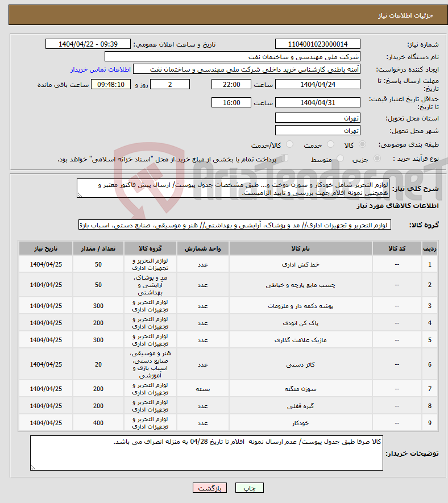448x503 pixels.
Task: Click the گروه کالا field
Action: point(235,225)
